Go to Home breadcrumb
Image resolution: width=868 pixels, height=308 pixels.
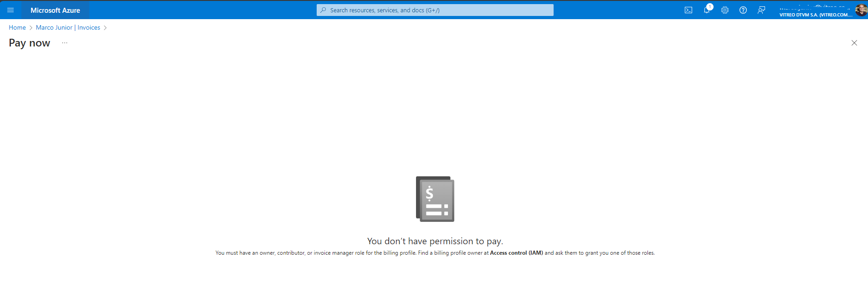[17, 27]
